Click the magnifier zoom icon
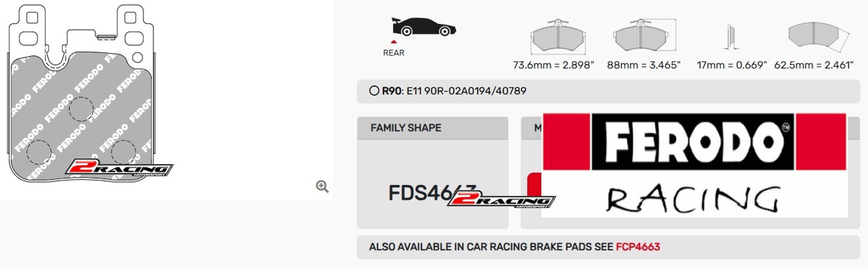 (322, 186)
